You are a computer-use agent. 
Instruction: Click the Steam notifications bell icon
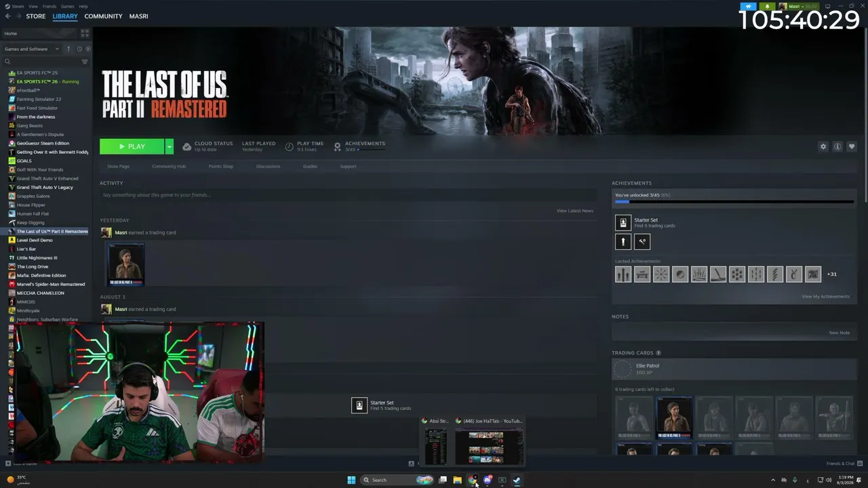768,6
